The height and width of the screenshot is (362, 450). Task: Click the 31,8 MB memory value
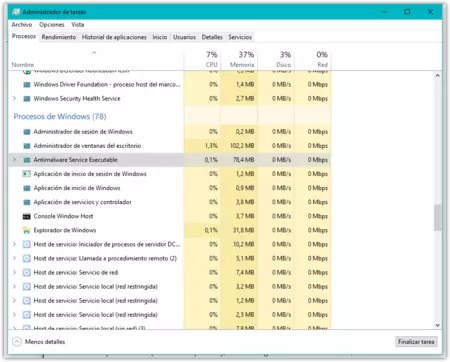click(x=243, y=230)
